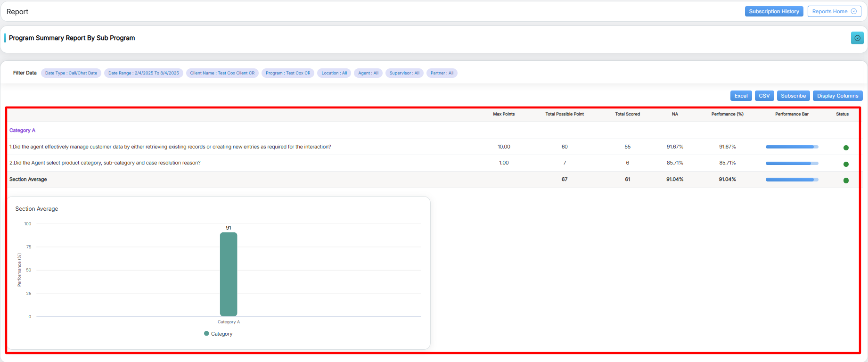Click the performance bar for question 1

[x=792, y=147]
